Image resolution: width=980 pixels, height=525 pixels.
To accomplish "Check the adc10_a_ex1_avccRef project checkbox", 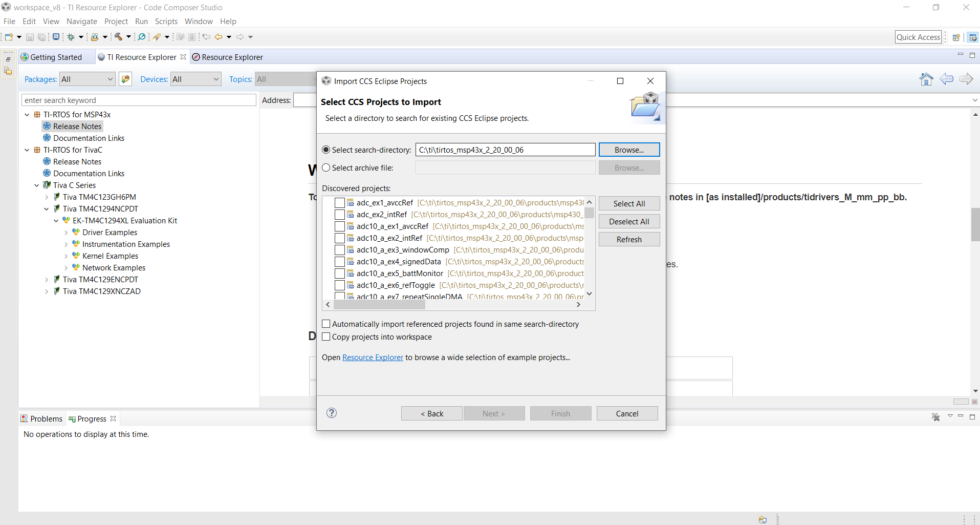I will pos(339,226).
